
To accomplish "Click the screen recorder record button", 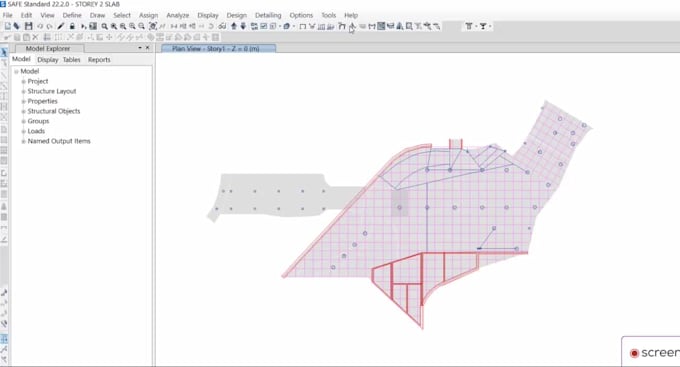I will click(634, 353).
